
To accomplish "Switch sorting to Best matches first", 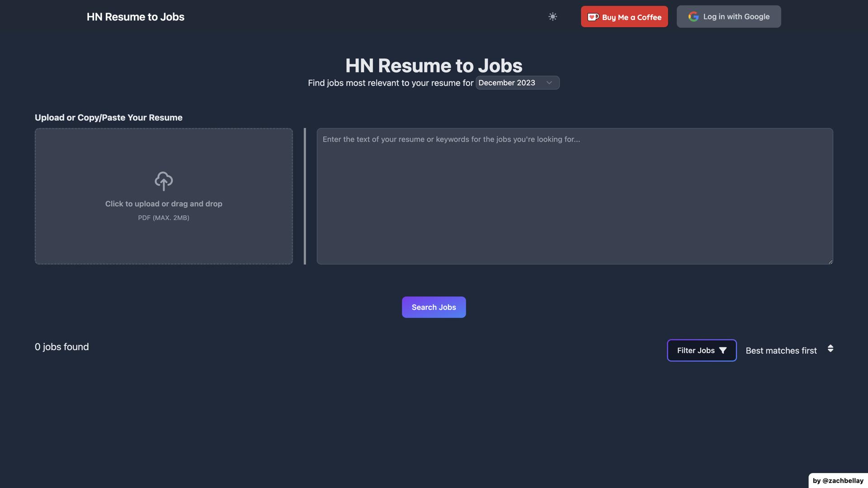I will pyautogui.click(x=781, y=350).
